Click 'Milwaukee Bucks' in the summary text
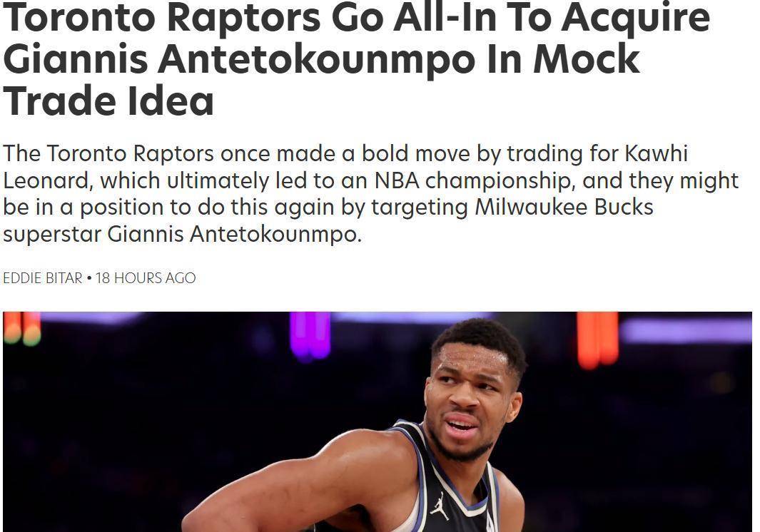Image resolution: width=760 pixels, height=532 pixels. [564, 208]
